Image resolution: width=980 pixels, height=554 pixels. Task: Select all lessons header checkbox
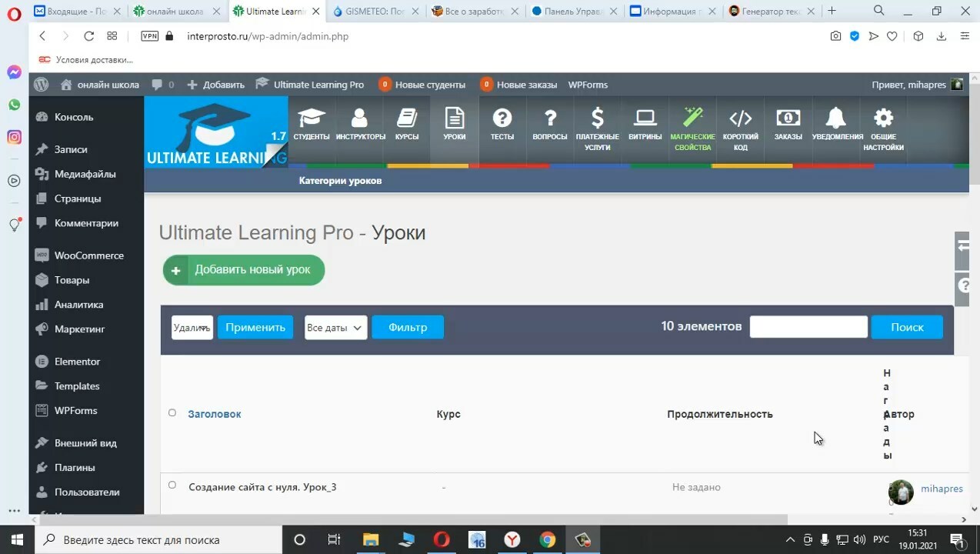pos(172,413)
